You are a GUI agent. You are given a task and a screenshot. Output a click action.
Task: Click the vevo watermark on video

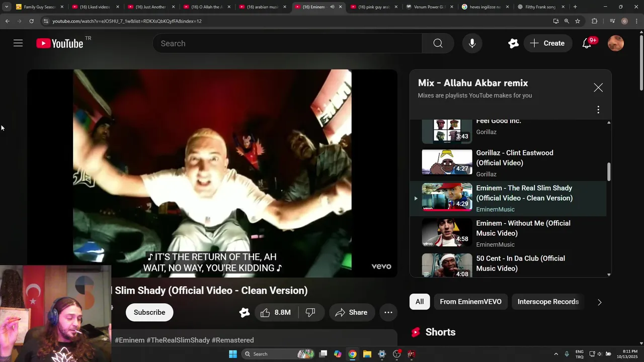(381, 266)
